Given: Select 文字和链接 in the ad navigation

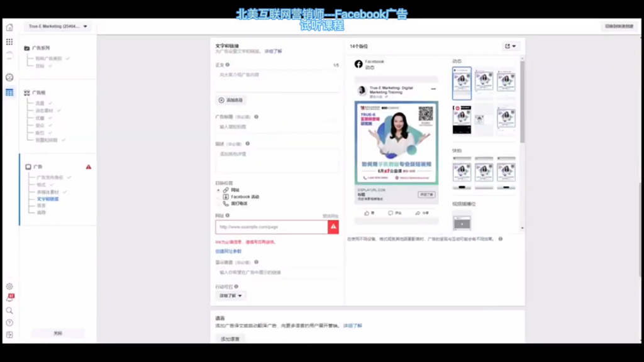Looking at the screenshot, I should pyautogui.click(x=47, y=199).
